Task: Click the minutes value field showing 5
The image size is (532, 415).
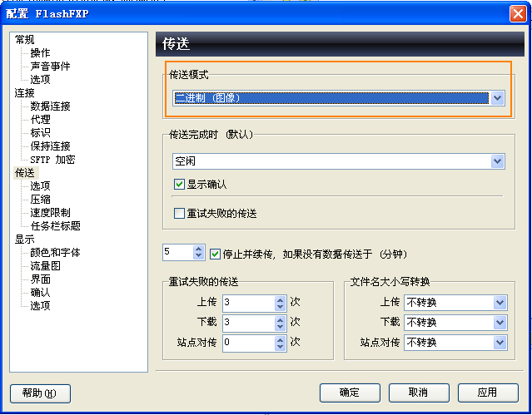Action: (x=178, y=252)
